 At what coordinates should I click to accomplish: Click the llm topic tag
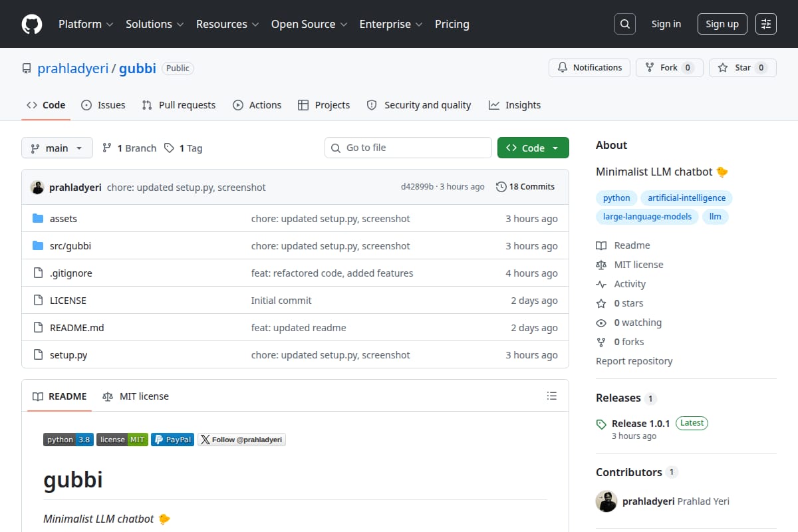coord(716,217)
